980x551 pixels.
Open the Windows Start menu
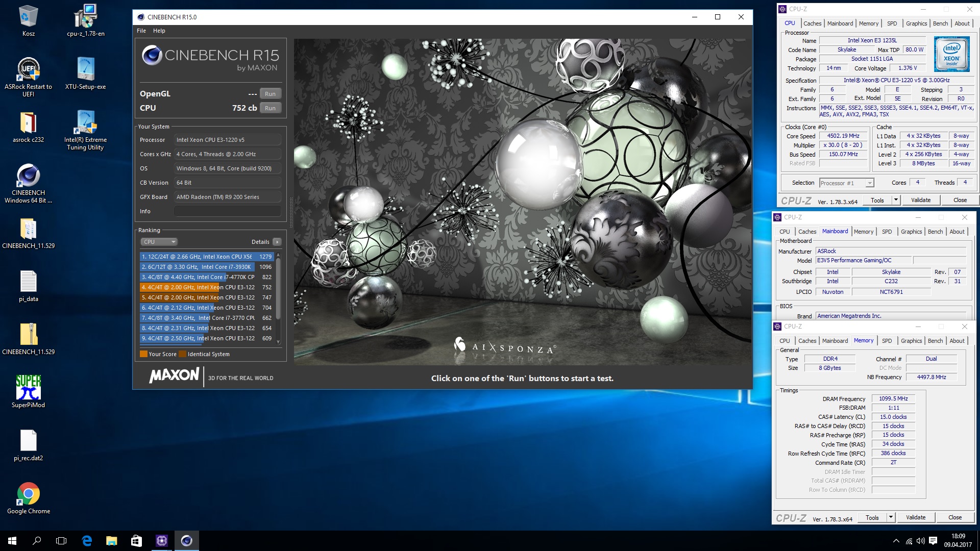[x=12, y=541]
